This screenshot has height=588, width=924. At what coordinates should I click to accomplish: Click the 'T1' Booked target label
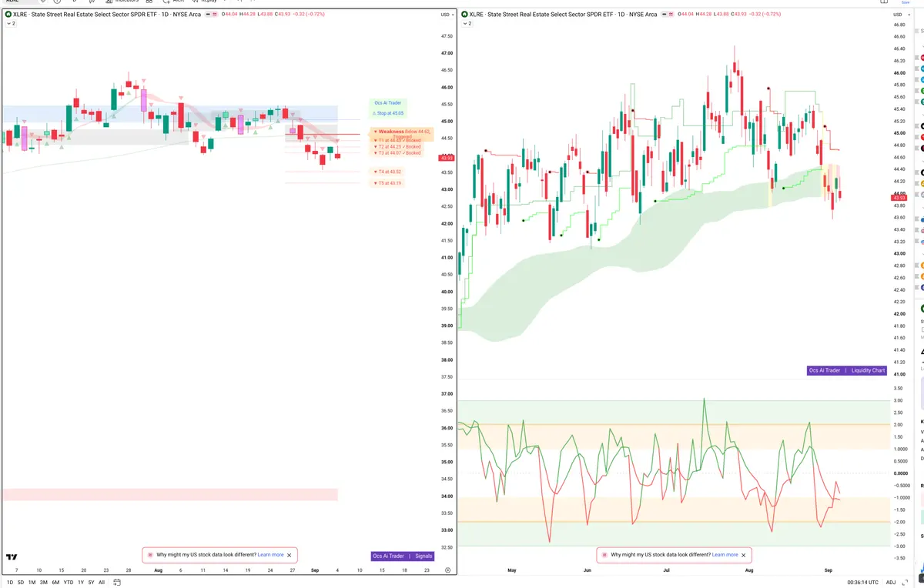(397, 141)
